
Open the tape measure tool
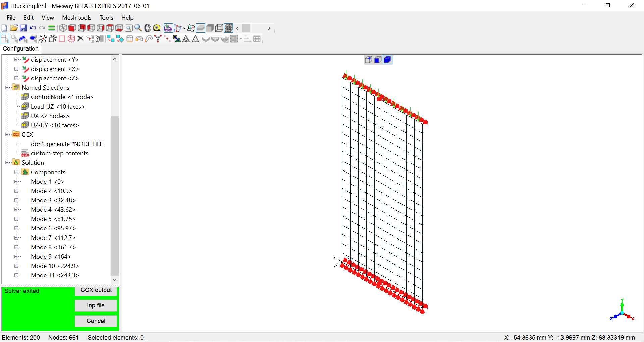pyautogui.click(x=157, y=28)
